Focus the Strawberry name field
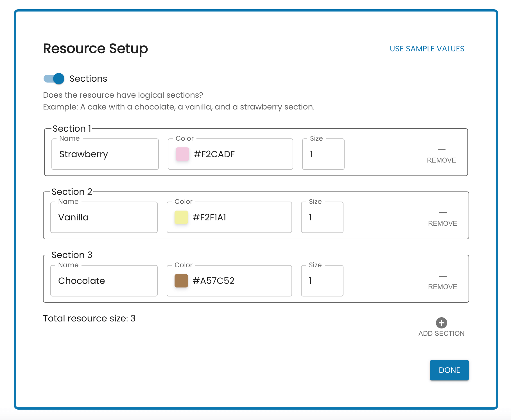The width and height of the screenshot is (511, 420). point(105,154)
